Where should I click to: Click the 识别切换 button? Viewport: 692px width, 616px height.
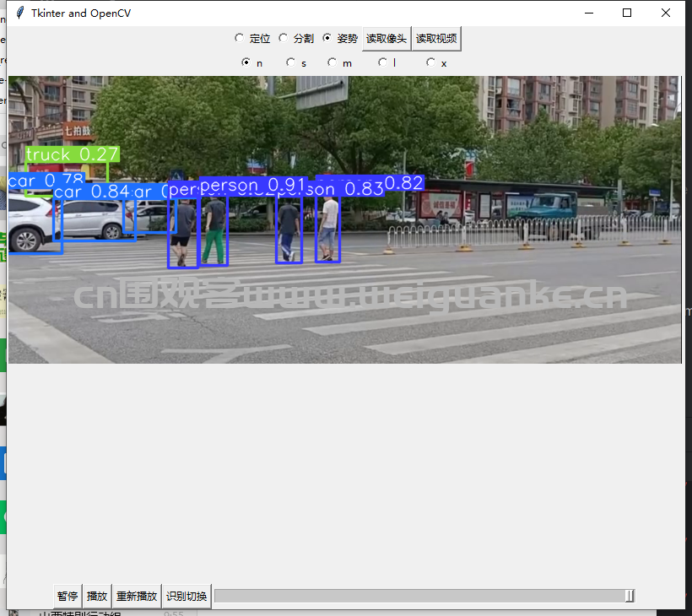[187, 596]
